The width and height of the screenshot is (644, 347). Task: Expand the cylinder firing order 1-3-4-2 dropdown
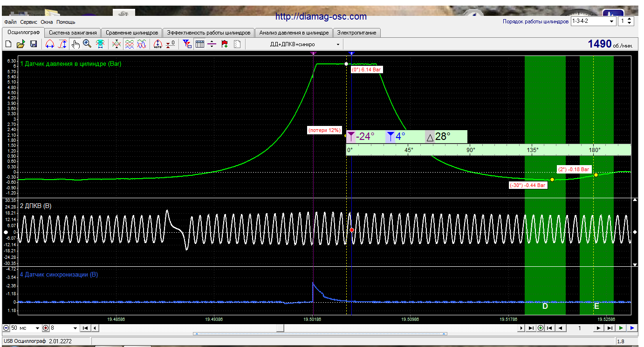[x=593, y=21]
